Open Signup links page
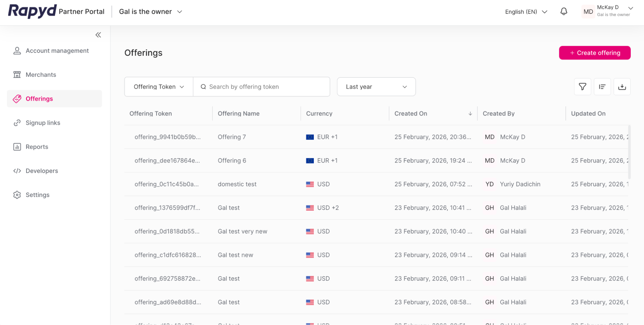This screenshot has height=325, width=644. 43,123
